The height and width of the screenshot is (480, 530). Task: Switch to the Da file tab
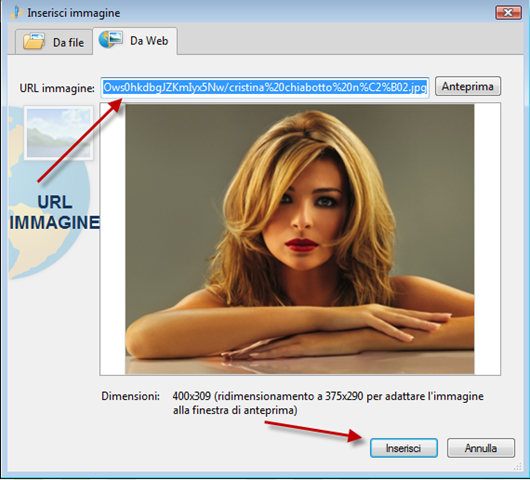coord(54,42)
